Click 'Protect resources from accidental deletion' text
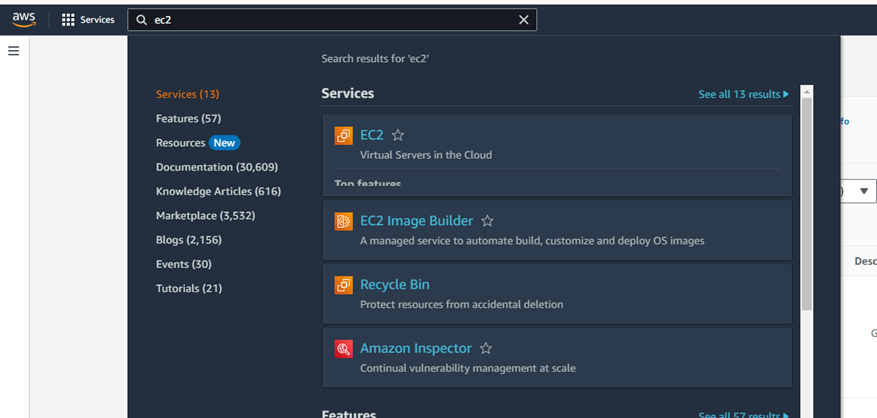Screen dimensions: 877x418 [461, 304]
